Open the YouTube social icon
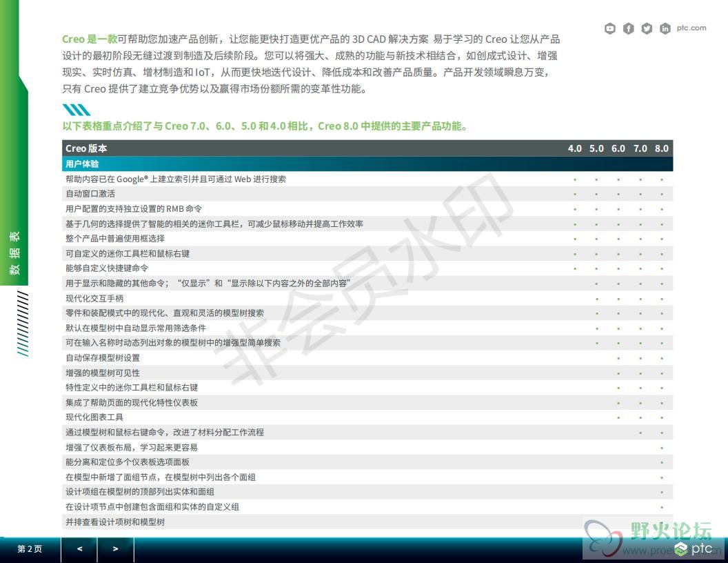Image resolution: width=728 pixels, height=563 pixels. coord(609,29)
